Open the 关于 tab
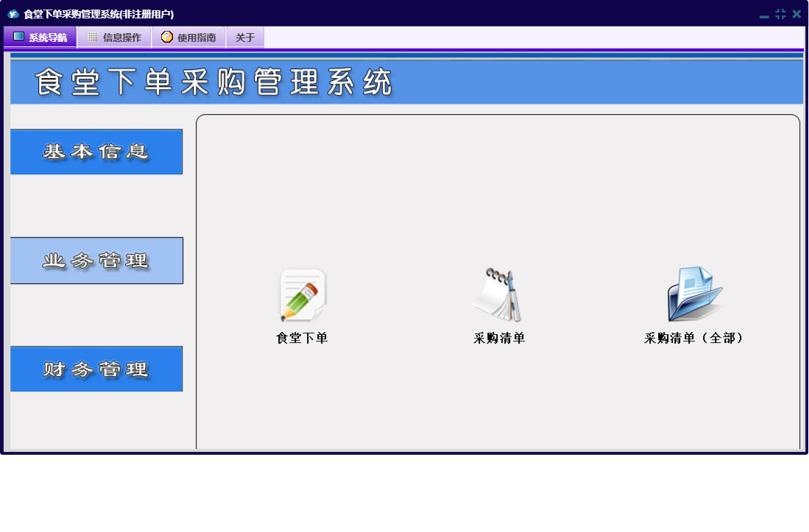The height and width of the screenshot is (532, 809). (245, 37)
